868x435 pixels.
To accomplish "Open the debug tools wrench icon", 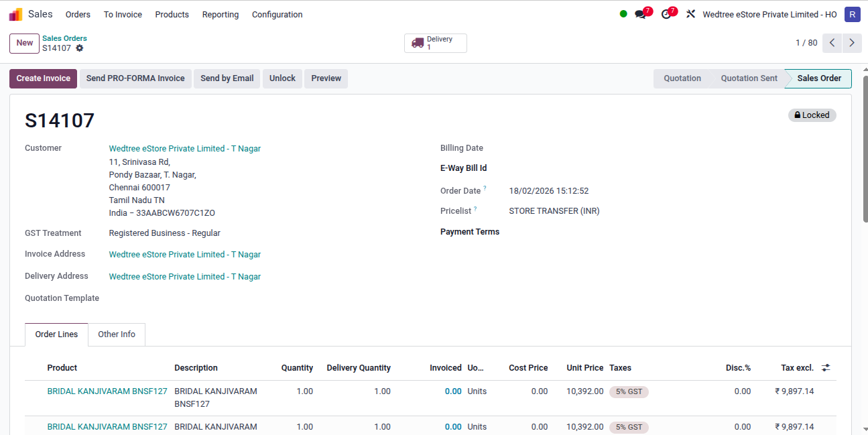I will point(690,14).
